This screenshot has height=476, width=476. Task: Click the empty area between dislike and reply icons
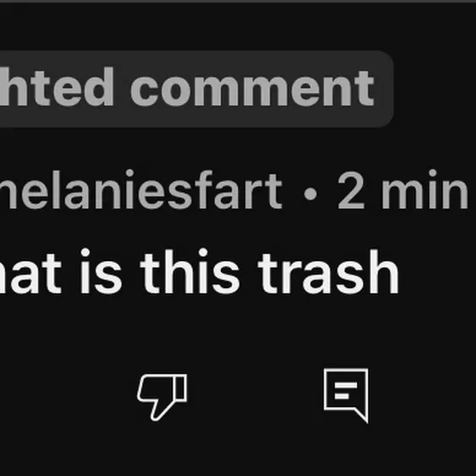(255, 396)
